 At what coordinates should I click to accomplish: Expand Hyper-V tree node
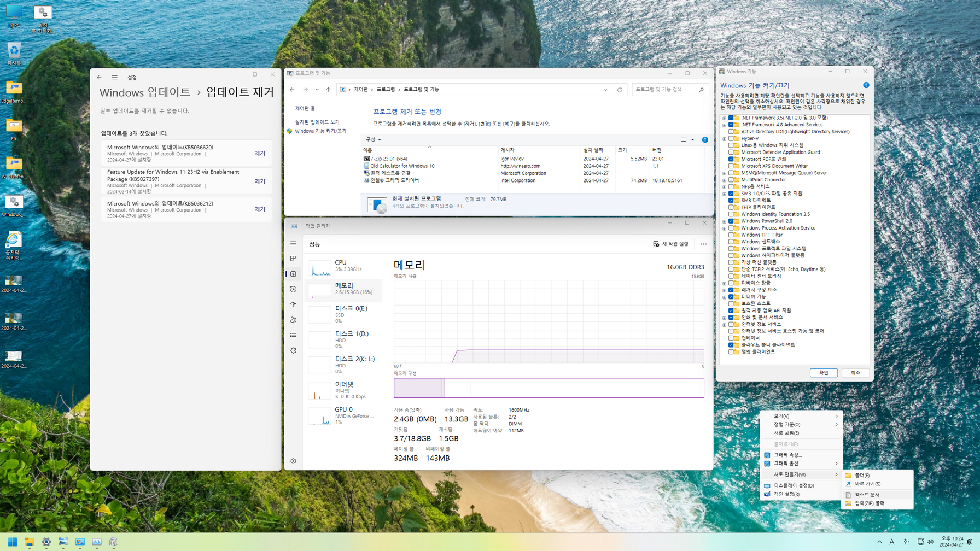click(x=725, y=139)
